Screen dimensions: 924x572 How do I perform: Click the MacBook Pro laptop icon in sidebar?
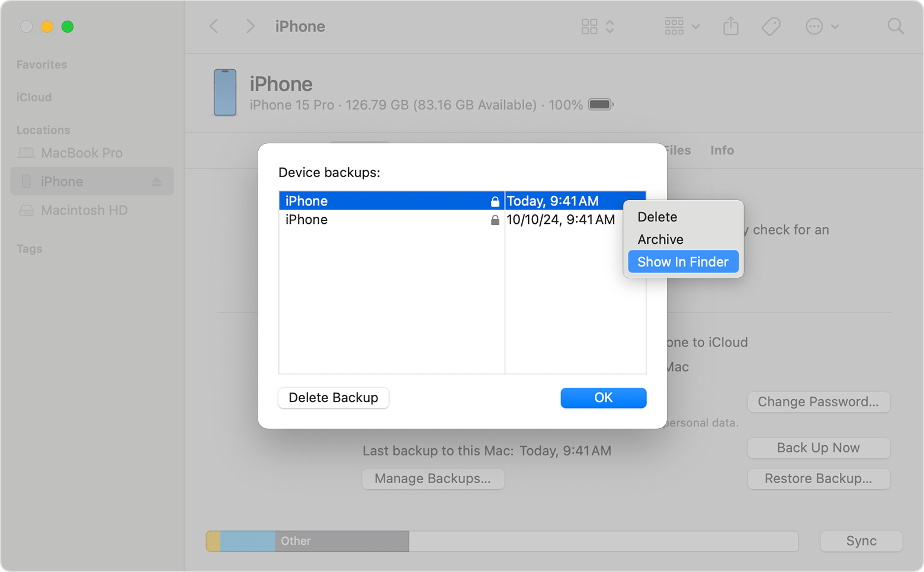26,153
